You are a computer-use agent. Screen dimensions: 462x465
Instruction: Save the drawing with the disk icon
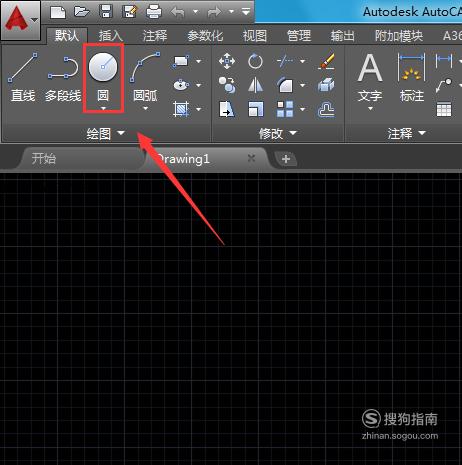click(x=106, y=12)
